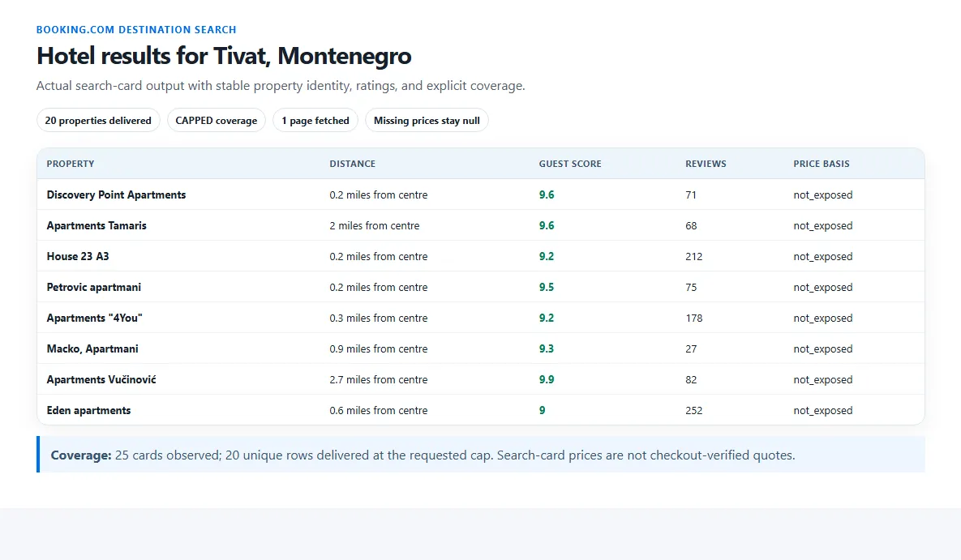Screen dimensions: 961x560
Task: Click the GUEST SCORE column header
Action: tap(570, 164)
